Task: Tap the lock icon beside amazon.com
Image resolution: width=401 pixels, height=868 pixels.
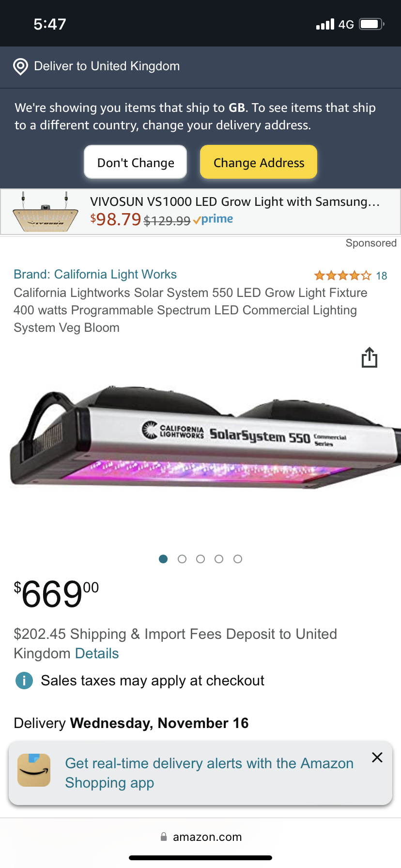Action: [x=164, y=837]
